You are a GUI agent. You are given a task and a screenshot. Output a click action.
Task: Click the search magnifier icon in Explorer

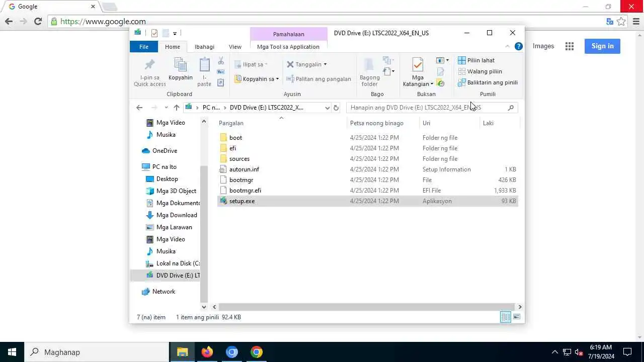511,108
